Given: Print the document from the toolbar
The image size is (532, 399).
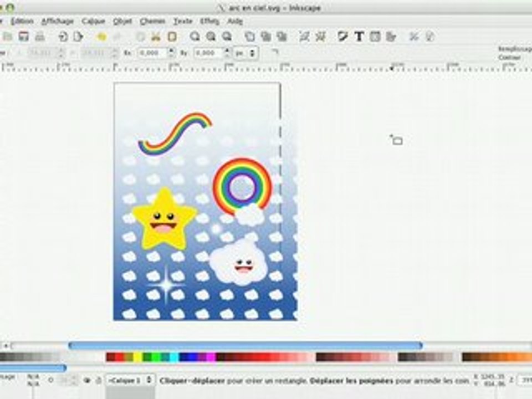Looking at the screenshot, I should [x=40, y=37].
